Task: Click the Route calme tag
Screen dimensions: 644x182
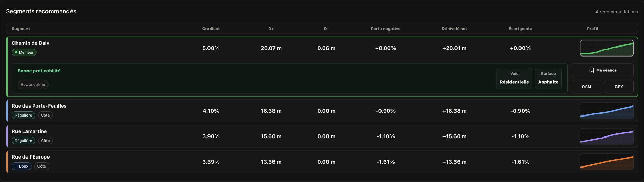Action: pos(33,84)
